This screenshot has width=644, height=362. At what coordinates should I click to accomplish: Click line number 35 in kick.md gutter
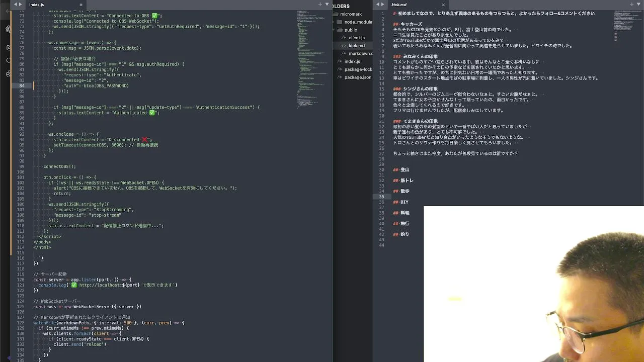[x=381, y=197]
